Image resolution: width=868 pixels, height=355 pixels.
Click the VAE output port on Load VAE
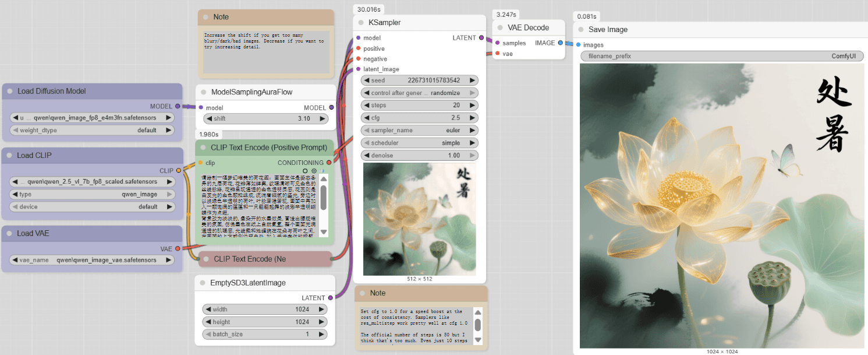click(x=178, y=249)
